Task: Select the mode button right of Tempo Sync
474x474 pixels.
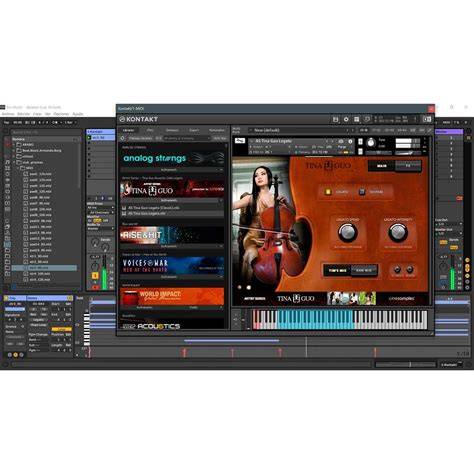Action: pos(364,270)
